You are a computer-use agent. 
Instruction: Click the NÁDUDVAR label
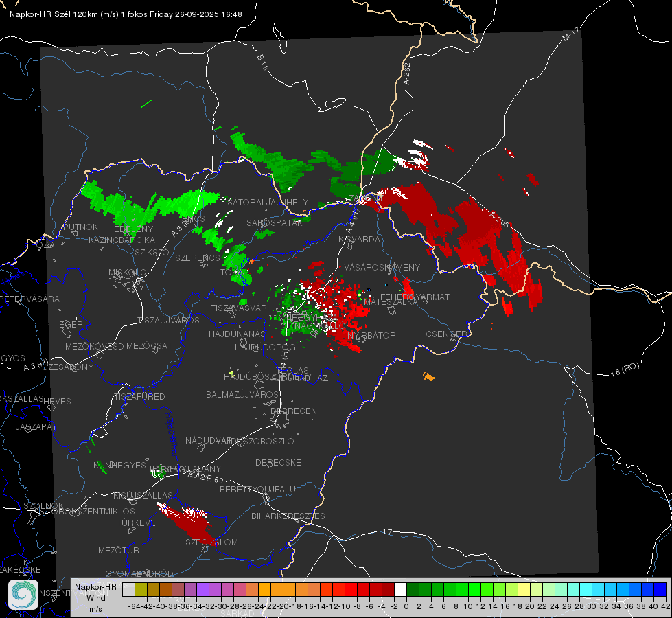click(x=209, y=440)
